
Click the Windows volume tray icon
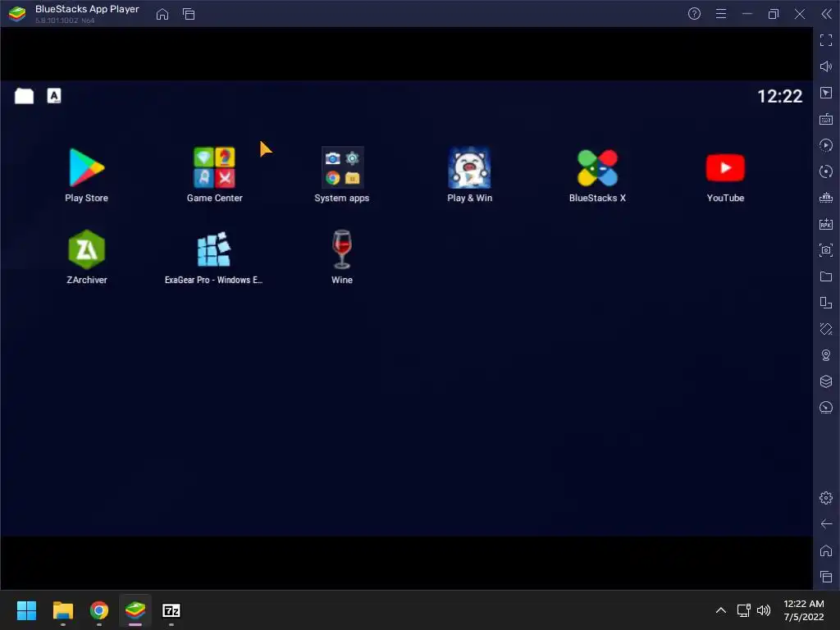click(x=764, y=610)
